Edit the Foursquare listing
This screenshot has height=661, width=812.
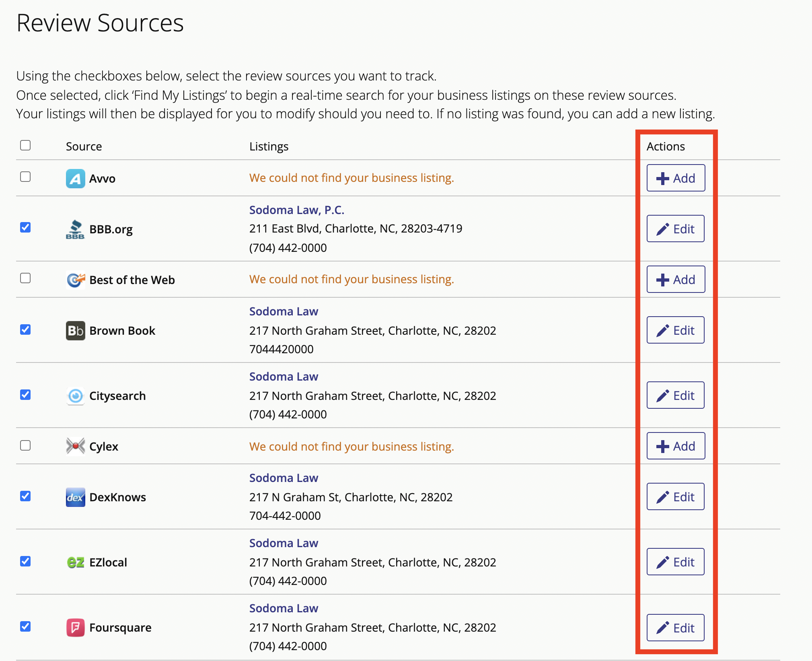(x=676, y=628)
